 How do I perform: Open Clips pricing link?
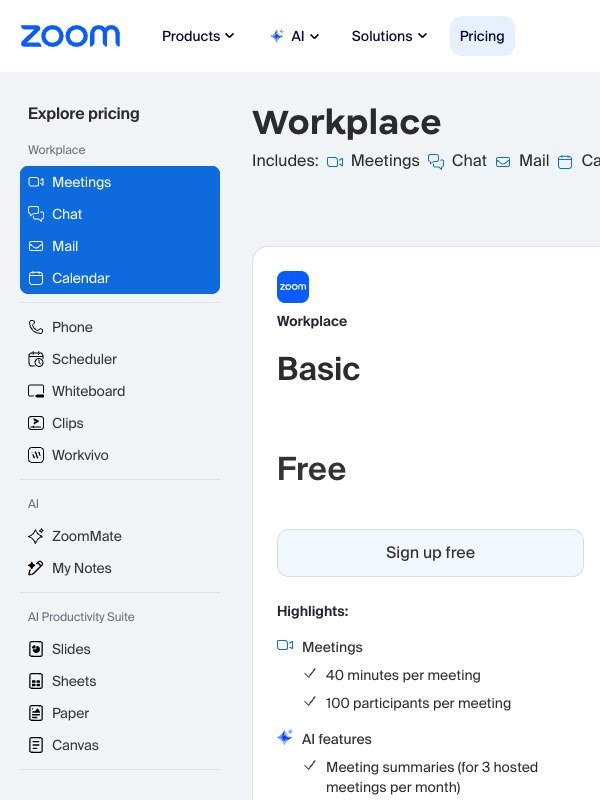pyautogui.click(x=67, y=423)
